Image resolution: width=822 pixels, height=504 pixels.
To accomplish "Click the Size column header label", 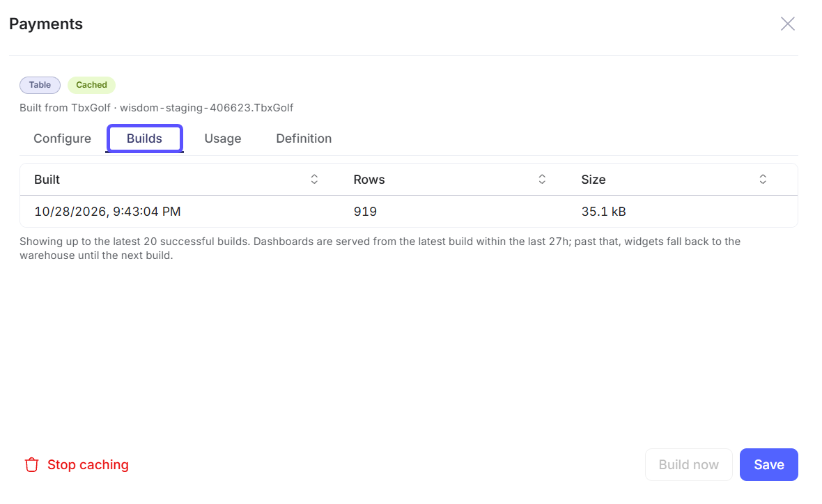I will coord(594,180).
